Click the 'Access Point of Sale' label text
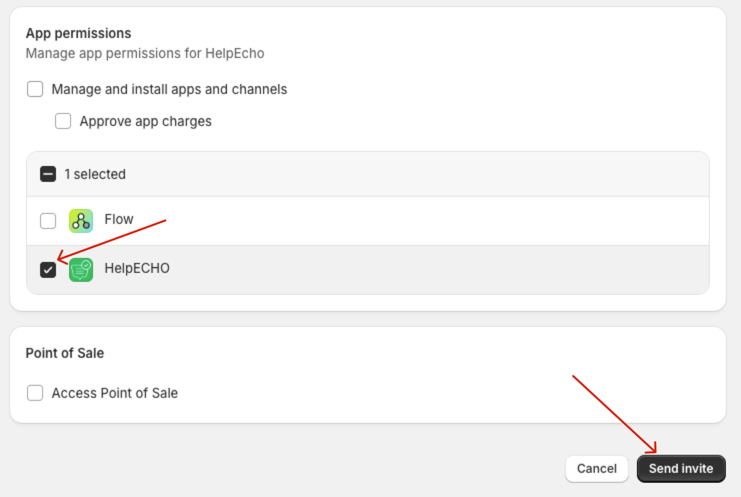The height and width of the screenshot is (497, 741). (114, 393)
